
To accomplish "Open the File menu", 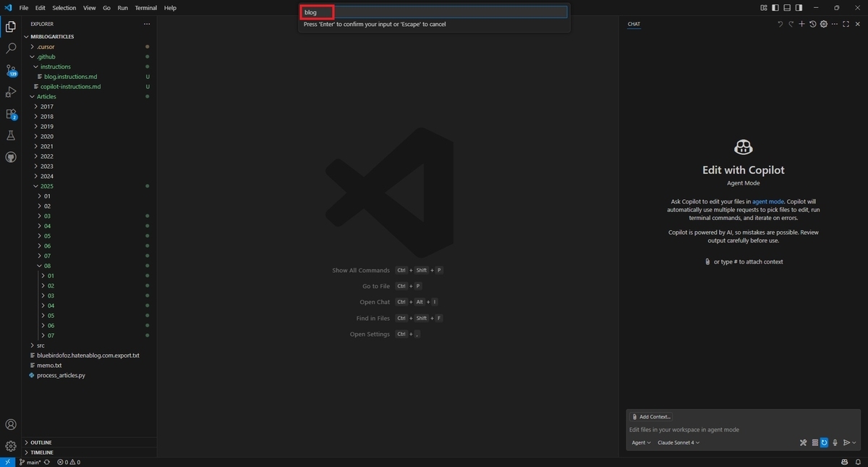I will pyautogui.click(x=24, y=8).
